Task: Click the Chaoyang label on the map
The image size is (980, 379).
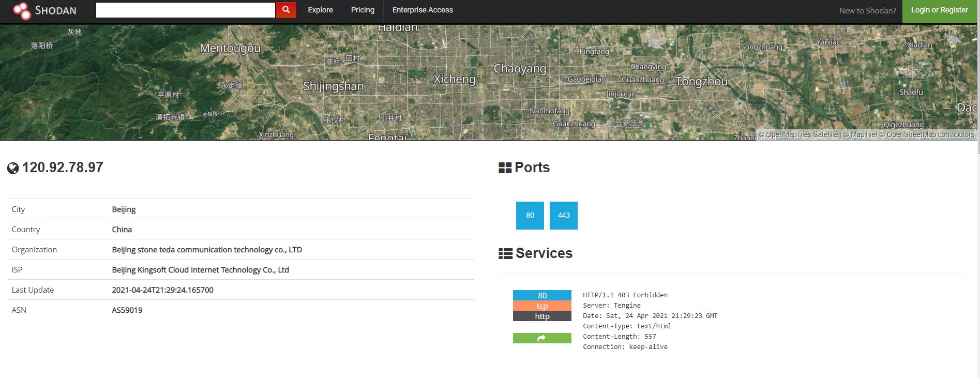Action: pyautogui.click(x=520, y=69)
